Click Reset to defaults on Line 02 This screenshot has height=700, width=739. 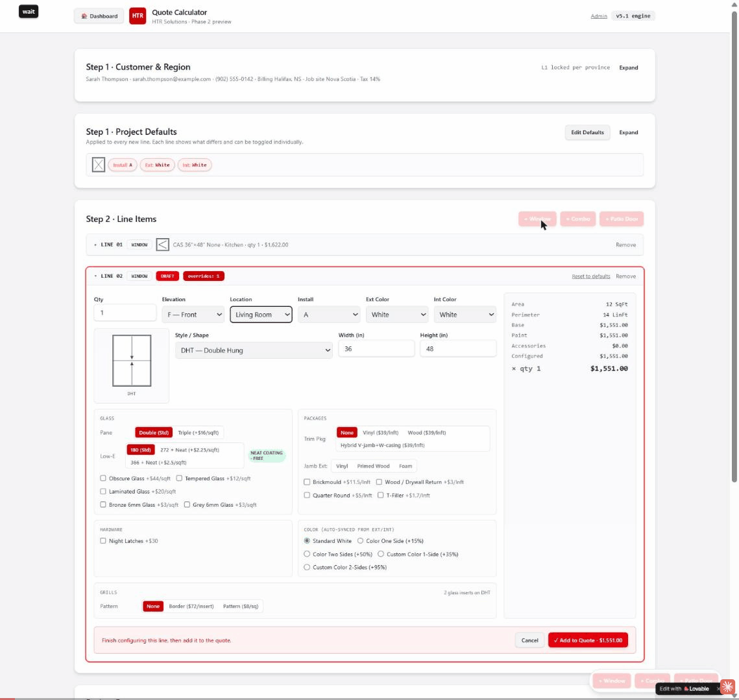pyautogui.click(x=590, y=276)
